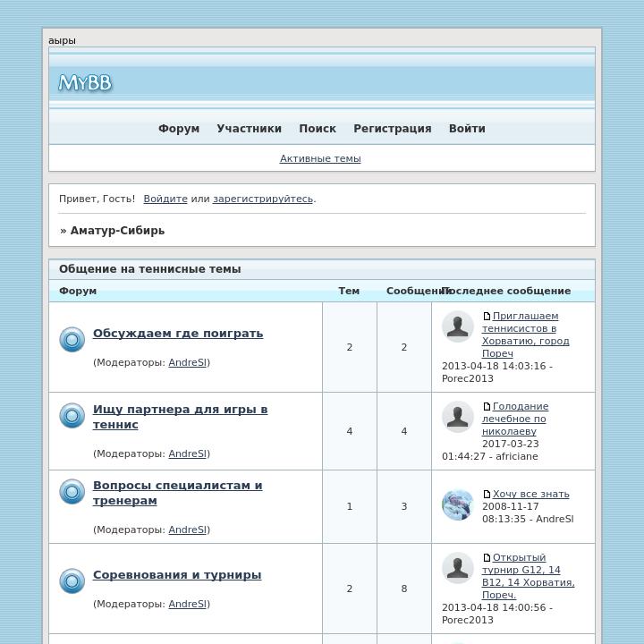
Task: Click forum status icon beside Обсуждаем где поиграть
Action: [x=72, y=339]
